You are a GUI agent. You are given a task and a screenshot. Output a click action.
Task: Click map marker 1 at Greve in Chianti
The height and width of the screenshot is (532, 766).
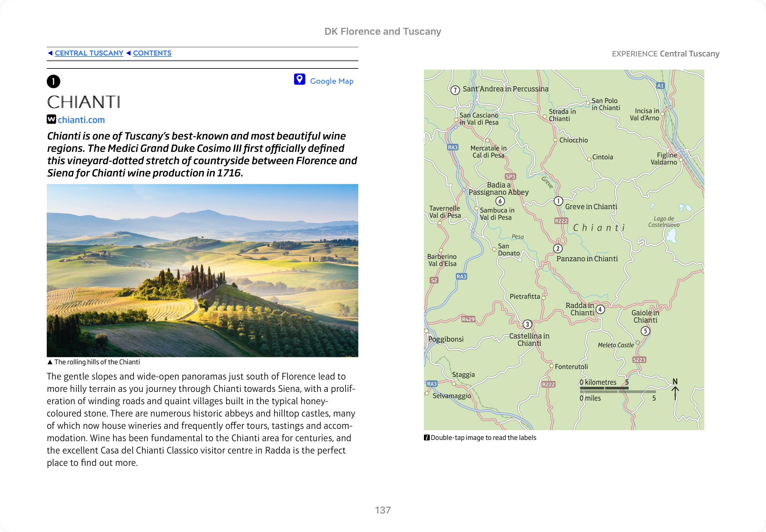pos(558,201)
